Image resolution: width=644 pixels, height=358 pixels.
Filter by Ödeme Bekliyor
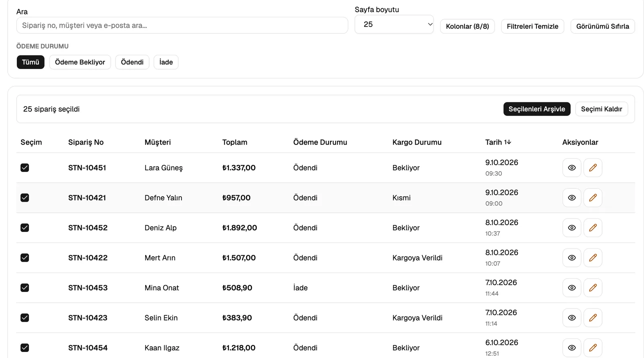80,62
